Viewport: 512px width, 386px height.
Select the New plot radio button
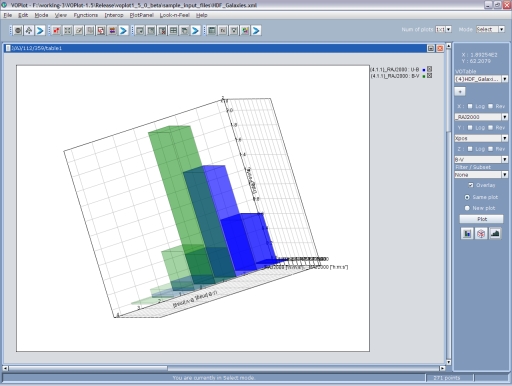467,208
